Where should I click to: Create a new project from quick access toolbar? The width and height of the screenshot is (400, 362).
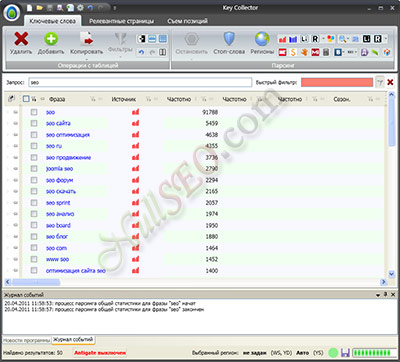point(29,7)
